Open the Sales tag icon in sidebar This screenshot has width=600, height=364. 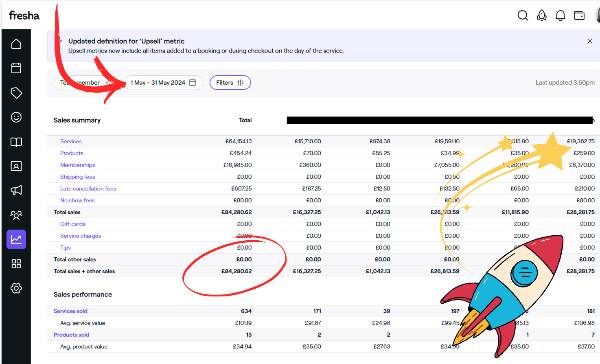click(16, 93)
